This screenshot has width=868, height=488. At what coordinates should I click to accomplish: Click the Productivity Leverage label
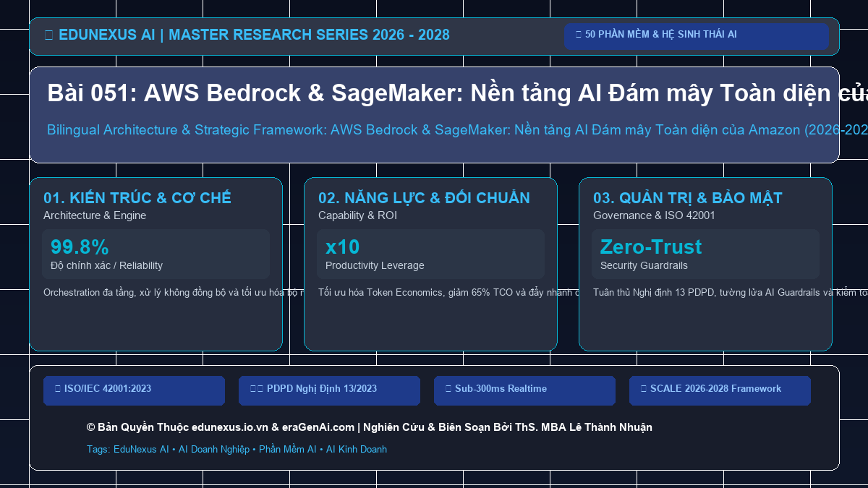point(375,266)
